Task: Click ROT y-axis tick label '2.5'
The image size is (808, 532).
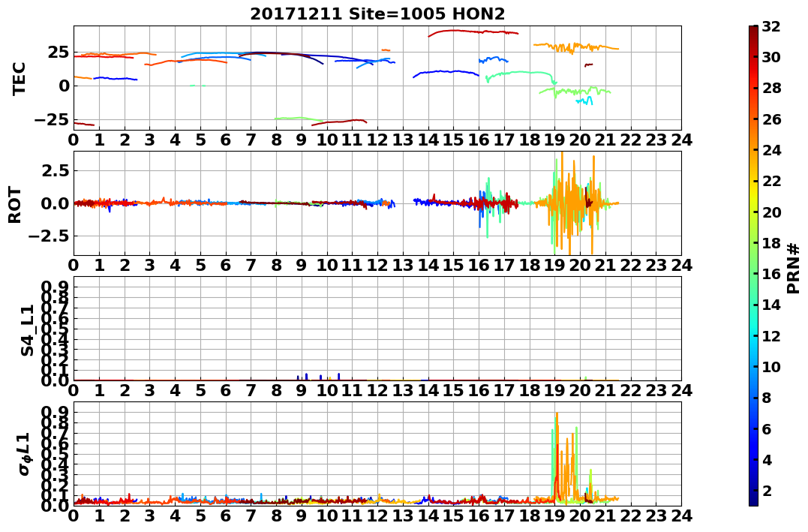Action: pyautogui.click(x=55, y=170)
